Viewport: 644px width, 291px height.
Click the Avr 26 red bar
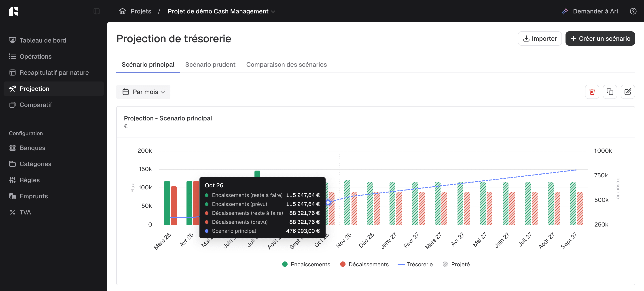[x=196, y=203]
